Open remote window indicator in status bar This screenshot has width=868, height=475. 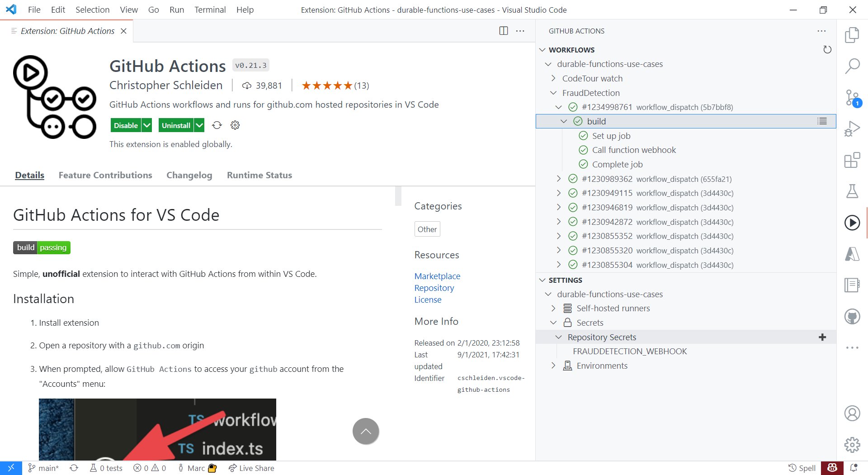pyautogui.click(x=11, y=468)
